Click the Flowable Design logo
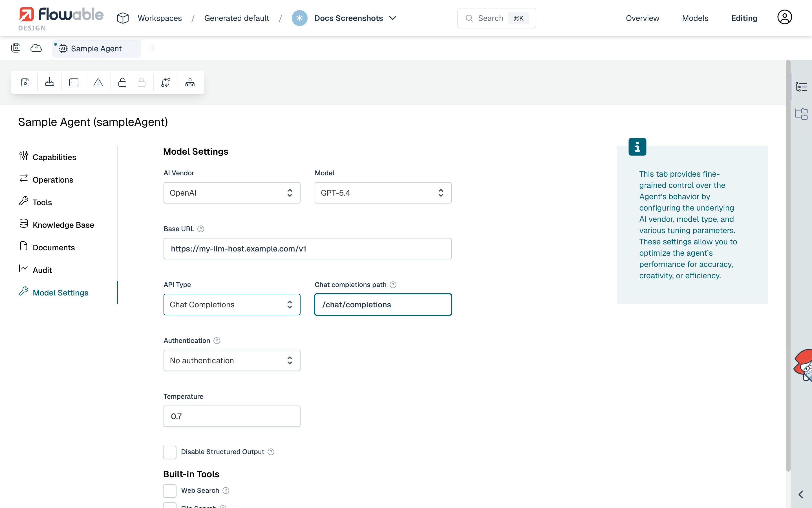812x508 pixels. 61,19
